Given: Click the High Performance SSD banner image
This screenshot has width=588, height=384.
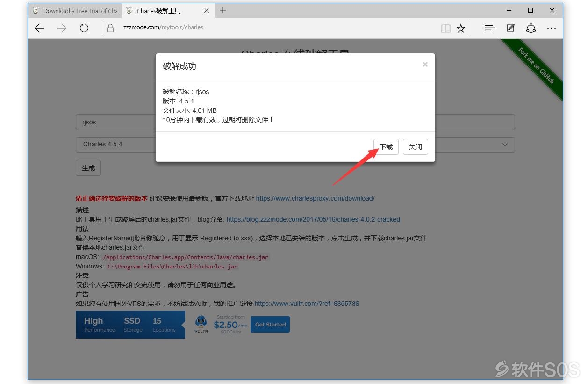Looking at the screenshot, I should (130, 325).
